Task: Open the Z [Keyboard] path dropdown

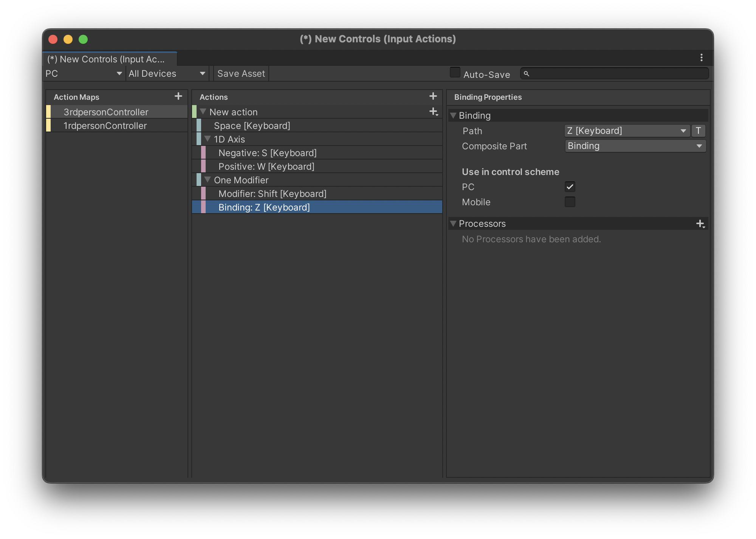Action: click(x=627, y=131)
